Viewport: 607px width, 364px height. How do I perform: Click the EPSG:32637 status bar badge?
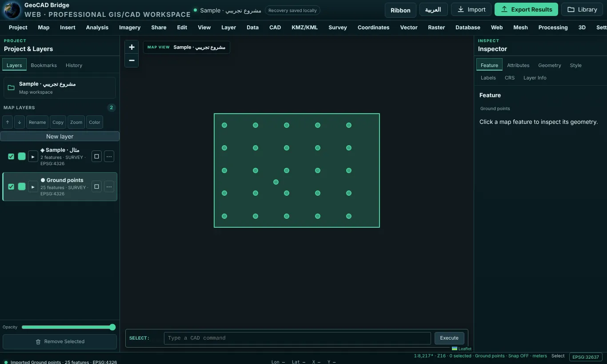pos(586,357)
